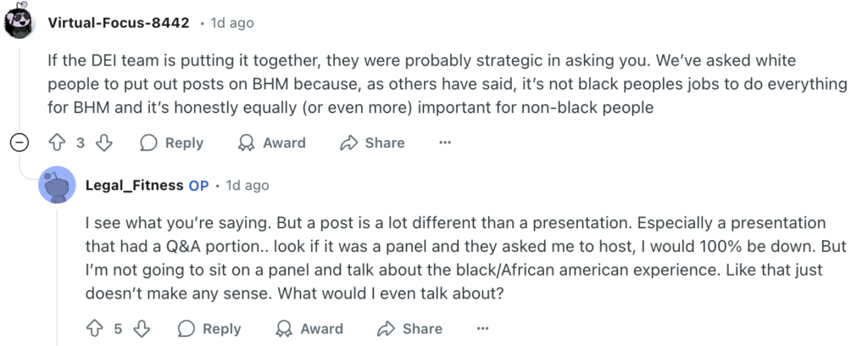
Task: Collapse the Virtual-Focus-8442 comment thread
Action: tap(19, 142)
